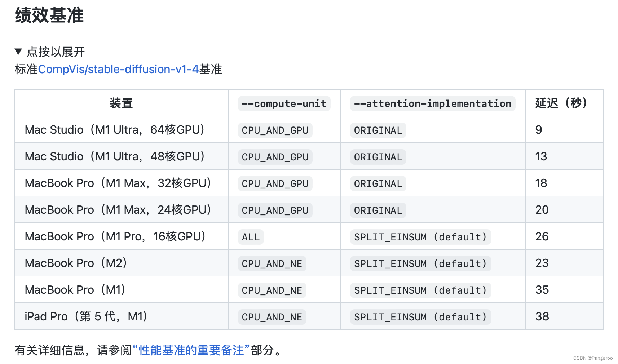Click the latency value 13

pyautogui.click(x=541, y=156)
